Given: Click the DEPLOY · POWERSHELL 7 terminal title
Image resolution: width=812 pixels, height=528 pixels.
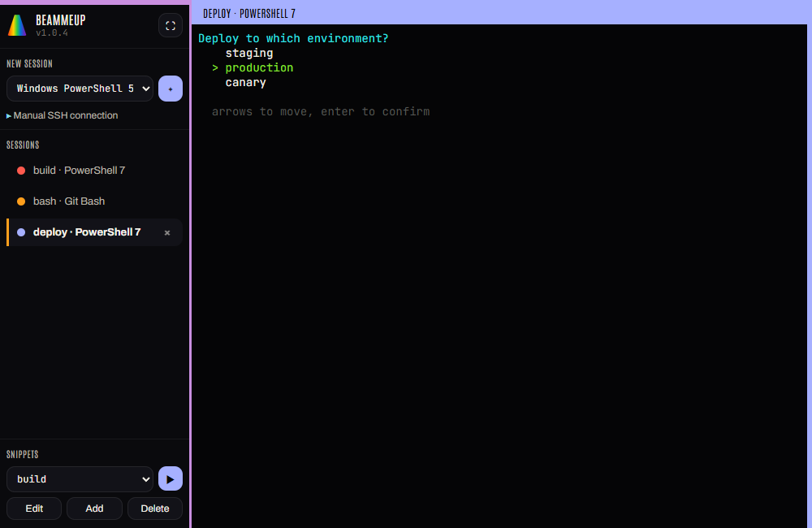Looking at the screenshot, I should (x=249, y=14).
